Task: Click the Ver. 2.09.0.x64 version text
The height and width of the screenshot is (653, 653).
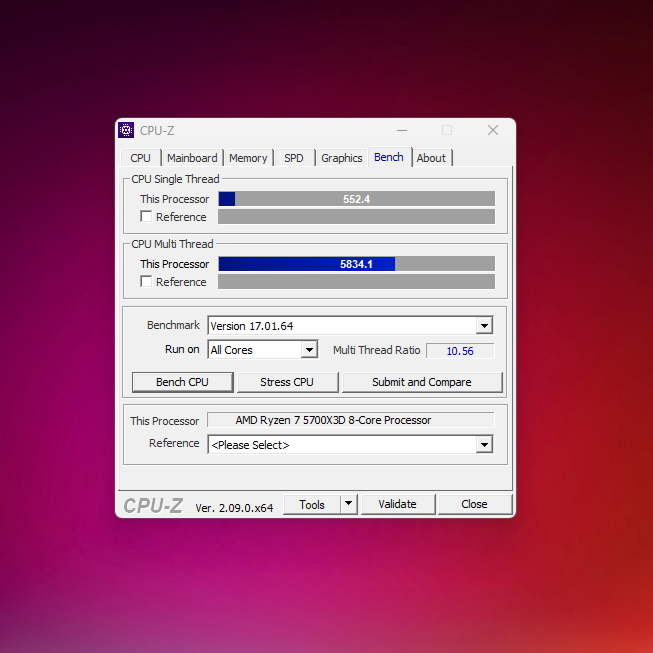Action: (x=234, y=508)
